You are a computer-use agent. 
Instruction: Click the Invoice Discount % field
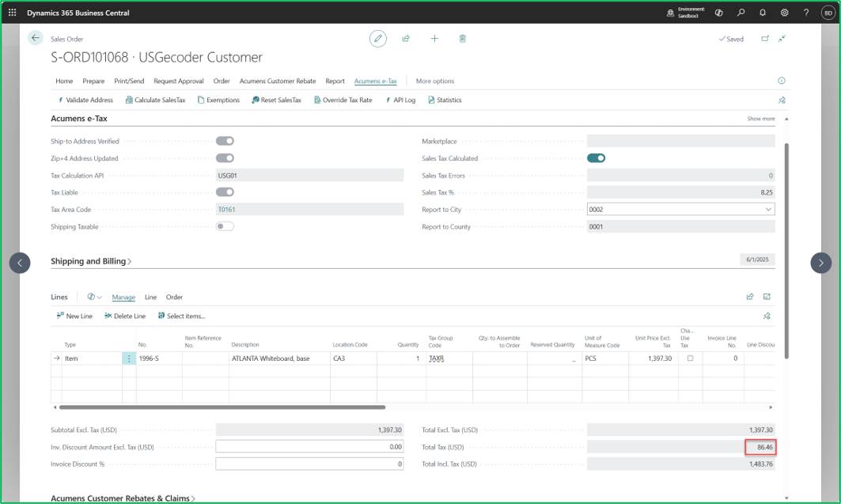309,464
